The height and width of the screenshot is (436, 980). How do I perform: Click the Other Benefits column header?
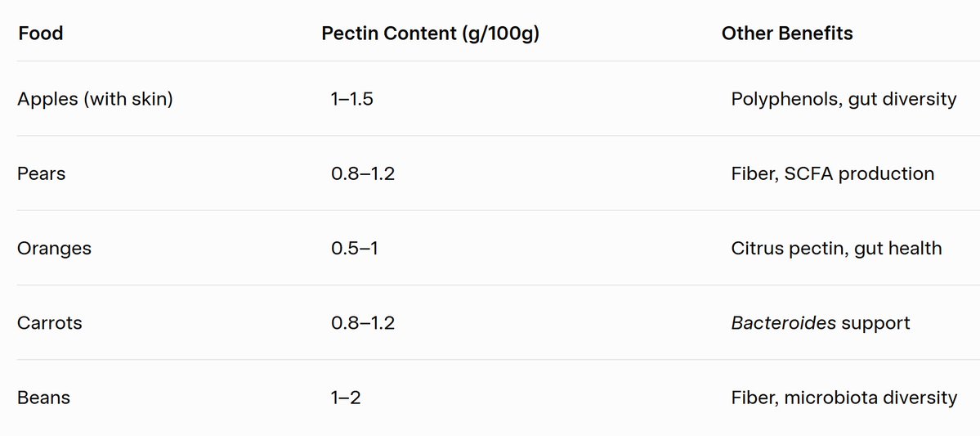tap(787, 34)
